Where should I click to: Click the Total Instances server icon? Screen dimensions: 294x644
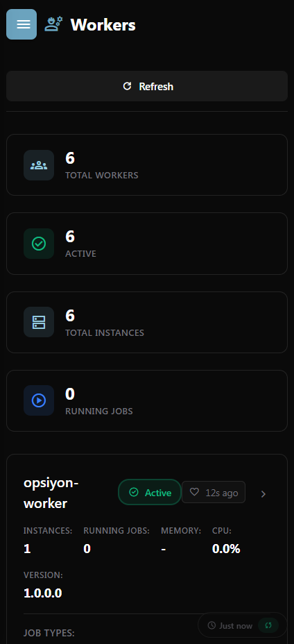pyautogui.click(x=39, y=322)
